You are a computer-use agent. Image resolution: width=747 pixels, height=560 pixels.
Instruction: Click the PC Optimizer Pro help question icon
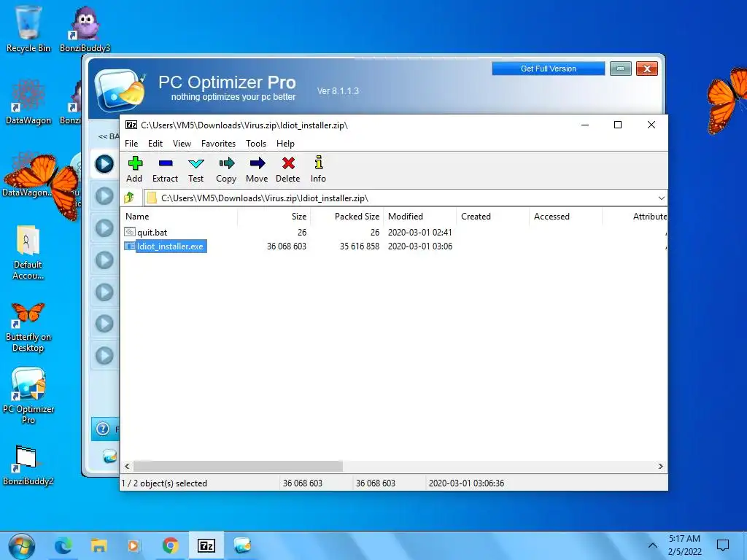click(x=103, y=429)
